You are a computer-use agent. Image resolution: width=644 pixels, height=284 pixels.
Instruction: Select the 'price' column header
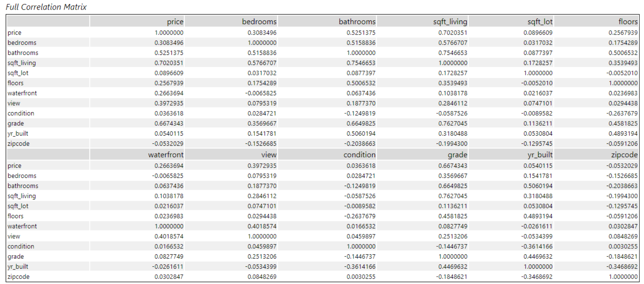click(175, 22)
